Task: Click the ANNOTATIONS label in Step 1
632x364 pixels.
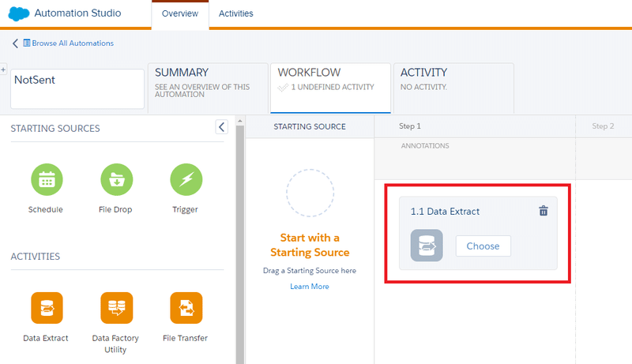Action: click(425, 146)
